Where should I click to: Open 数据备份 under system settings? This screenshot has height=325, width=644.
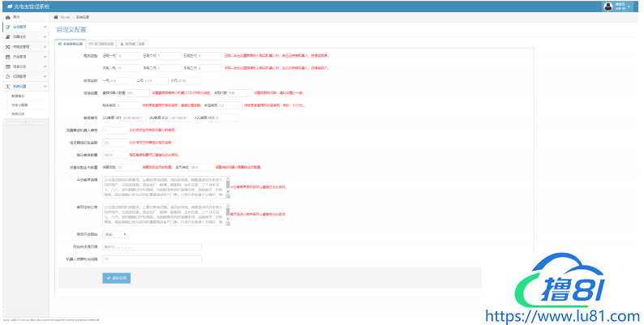point(19,95)
